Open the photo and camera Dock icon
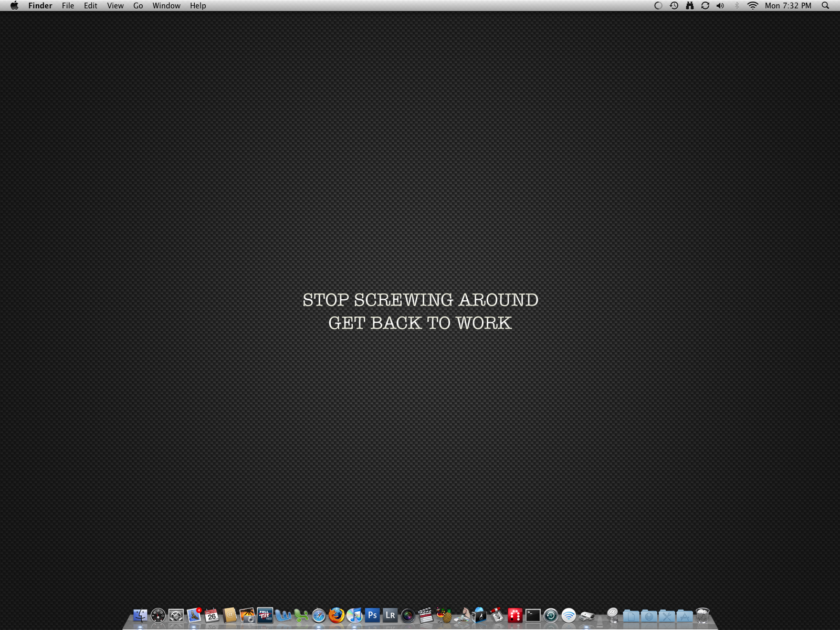The image size is (840, 630). (x=247, y=615)
